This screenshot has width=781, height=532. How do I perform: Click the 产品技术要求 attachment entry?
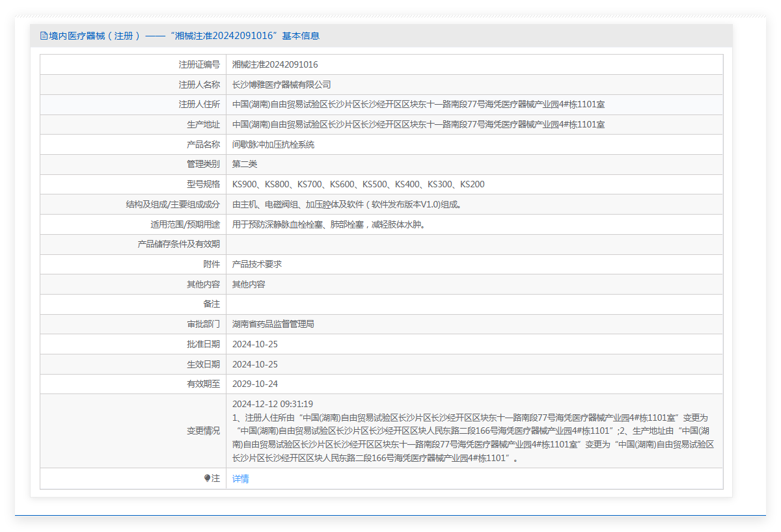[256, 264]
